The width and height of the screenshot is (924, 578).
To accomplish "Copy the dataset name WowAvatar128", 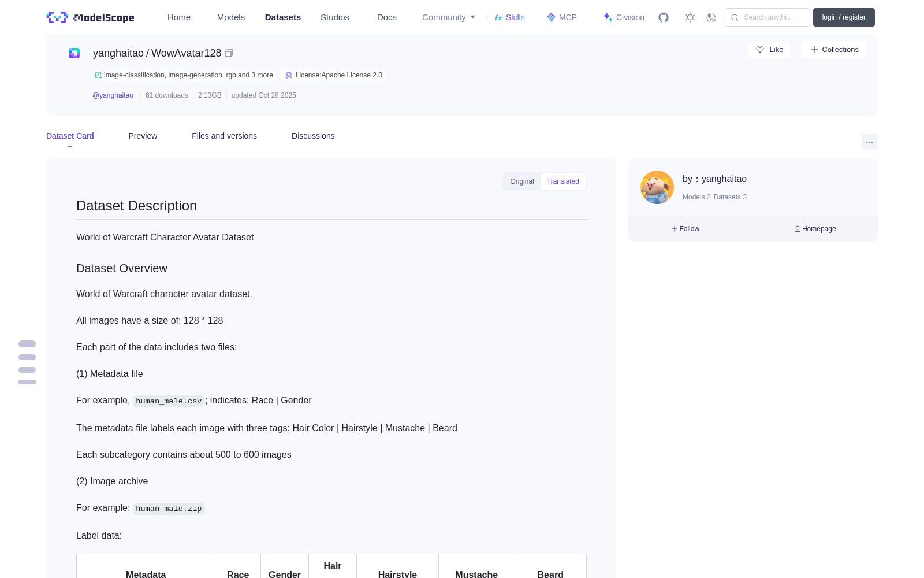I will pos(229,53).
